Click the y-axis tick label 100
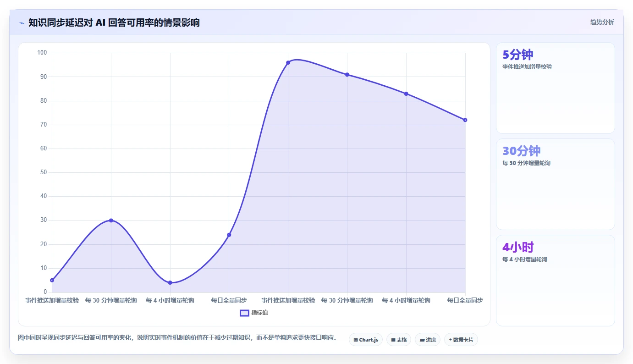 42,53
